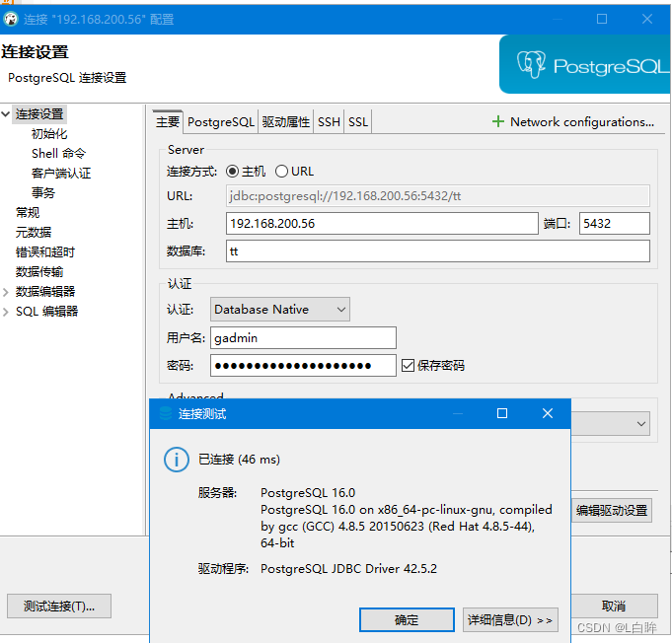Select the URL connection radio button
672x643 pixels.
281,172
